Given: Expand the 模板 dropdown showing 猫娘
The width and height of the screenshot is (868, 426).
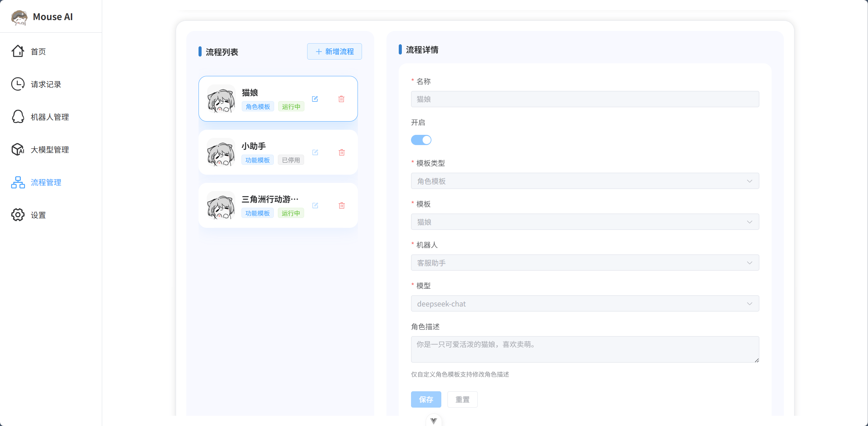Looking at the screenshot, I should 585,222.
